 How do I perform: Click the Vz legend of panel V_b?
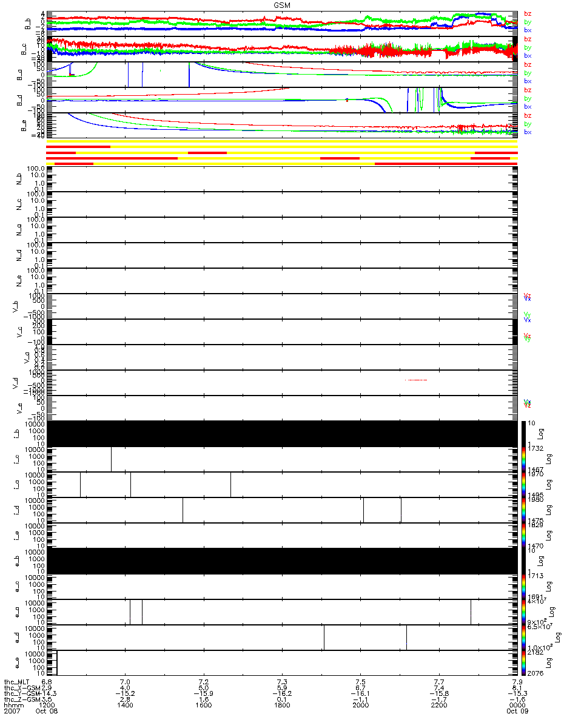pos(528,295)
